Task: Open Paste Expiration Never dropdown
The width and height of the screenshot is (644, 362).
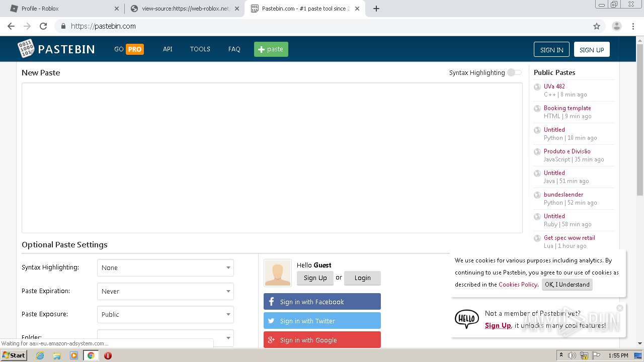Action: (x=166, y=291)
